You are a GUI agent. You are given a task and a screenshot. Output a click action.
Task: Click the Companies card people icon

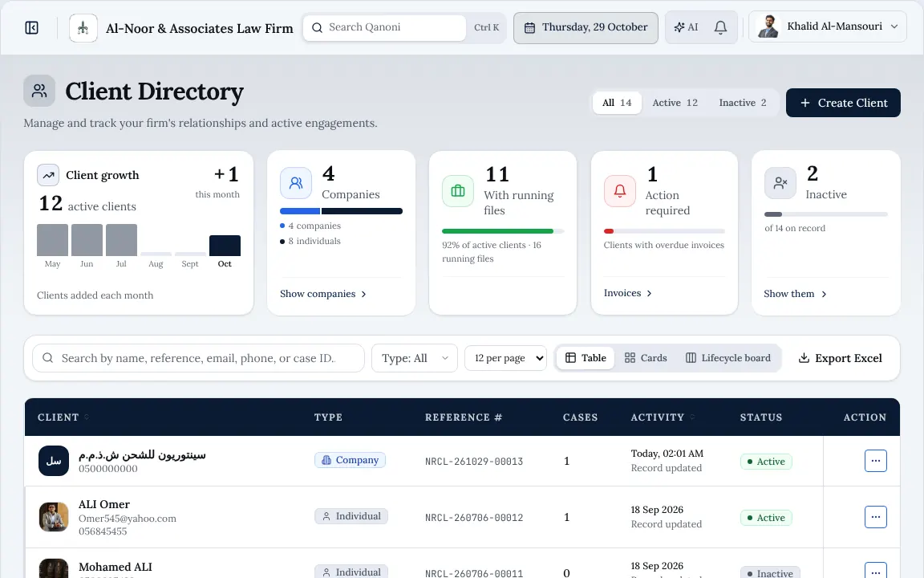[x=296, y=183]
